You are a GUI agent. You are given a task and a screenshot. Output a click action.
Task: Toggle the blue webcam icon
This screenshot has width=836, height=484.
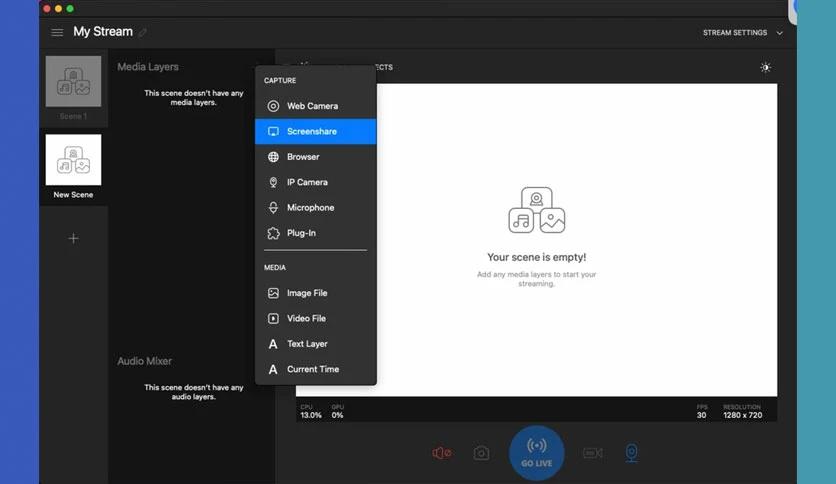point(631,453)
